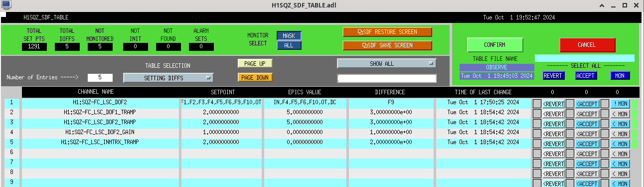Viewport: 644px width, 187px height.
Task: Toggle MON for row 2 DOF1_TRAMP
Action: click(620, 114)
